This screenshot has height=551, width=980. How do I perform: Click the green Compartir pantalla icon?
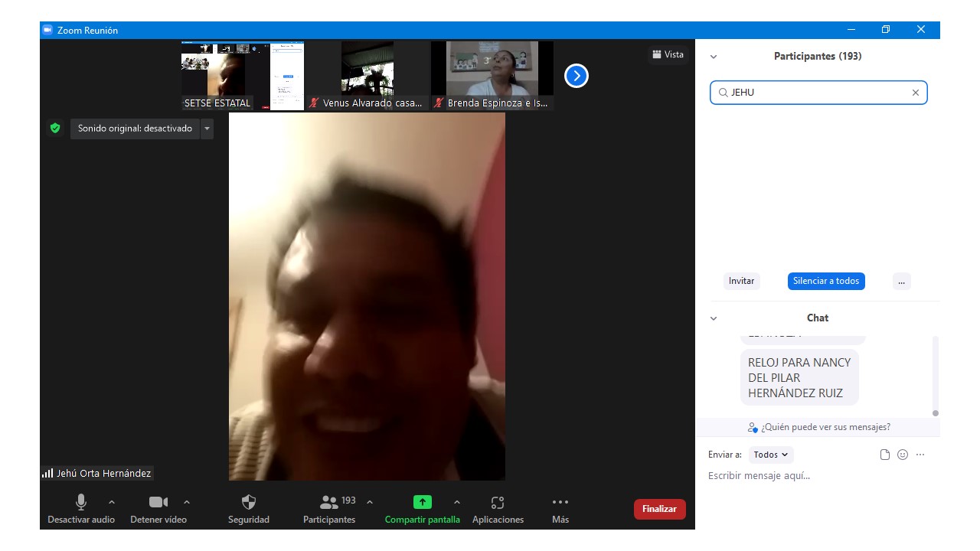point(423,502)
